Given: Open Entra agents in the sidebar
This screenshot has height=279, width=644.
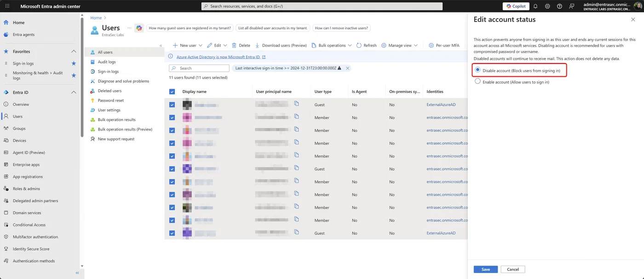Looking at the screenshot, I should [23, 34].
